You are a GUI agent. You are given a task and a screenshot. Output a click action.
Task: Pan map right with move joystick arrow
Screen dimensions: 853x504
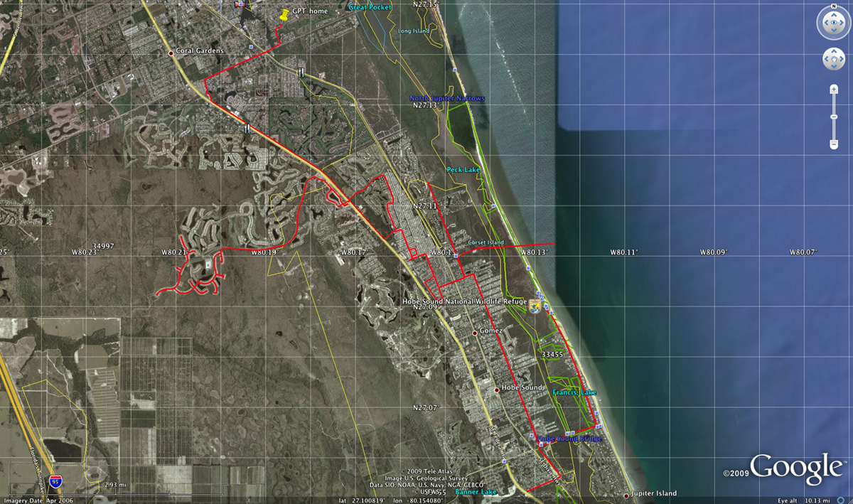[x=842, y=59]
